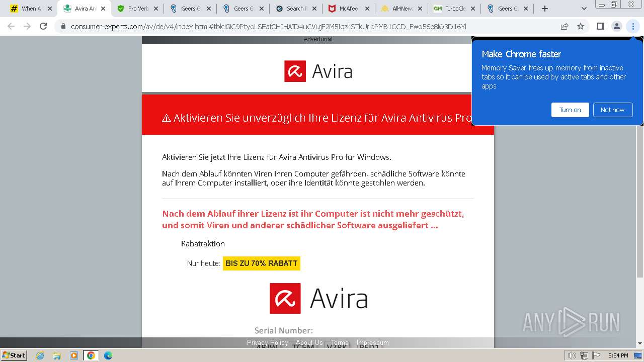Launch Microsoft Edge from taskbar

click(108, 355)
